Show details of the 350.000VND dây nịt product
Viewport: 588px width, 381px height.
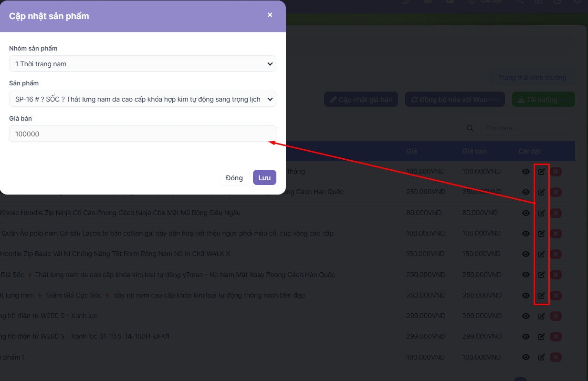(x=526, y=296)
